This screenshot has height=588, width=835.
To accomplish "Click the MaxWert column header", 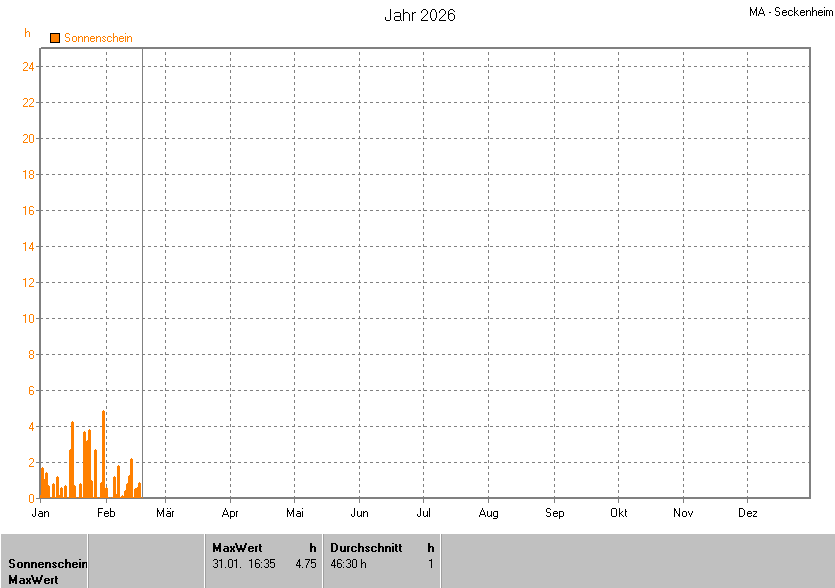I will click(237, 547).
